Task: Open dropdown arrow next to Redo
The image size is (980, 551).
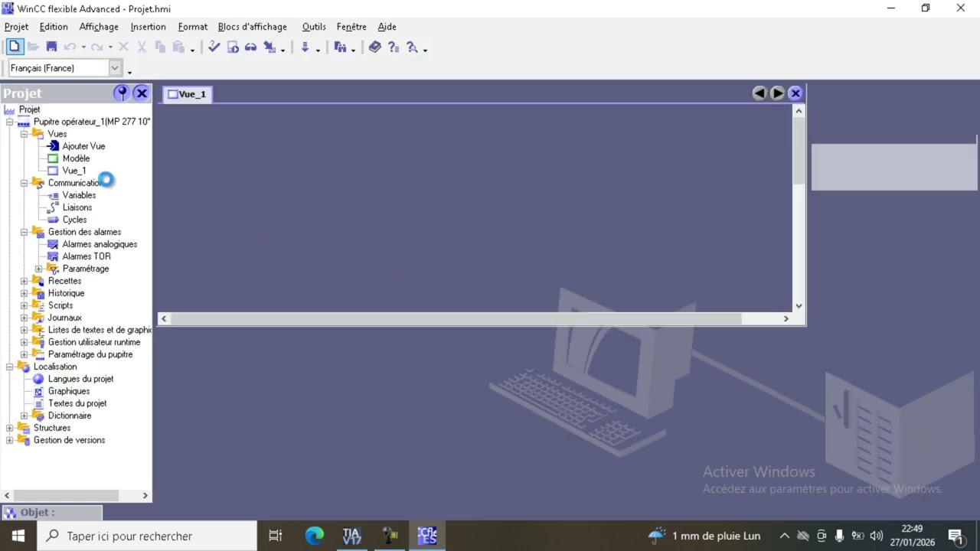Action: coord(110,47)
